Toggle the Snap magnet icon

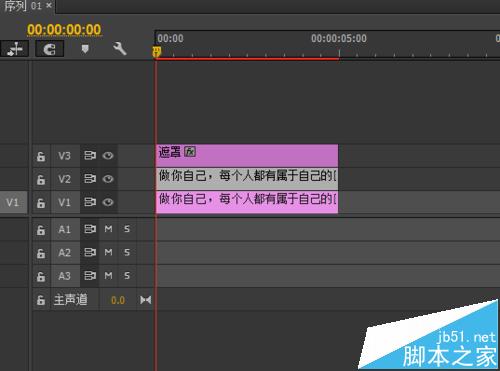[49, 49]
